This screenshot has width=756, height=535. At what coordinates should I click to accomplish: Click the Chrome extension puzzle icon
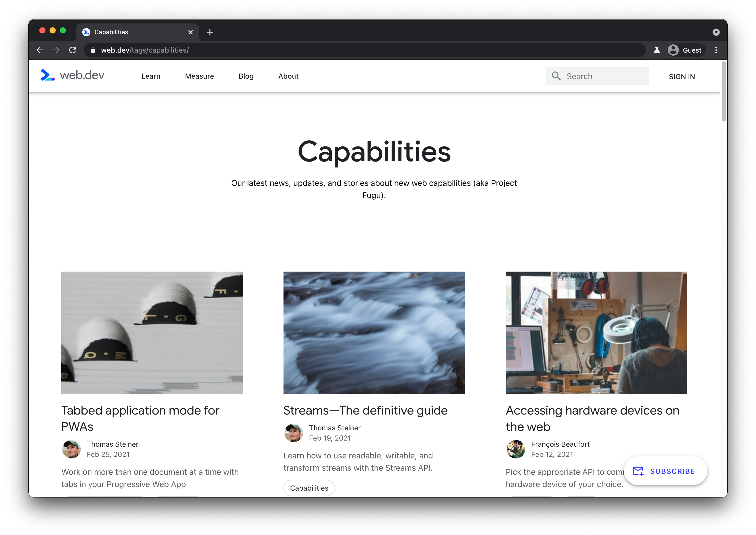[x=656, y=50]
